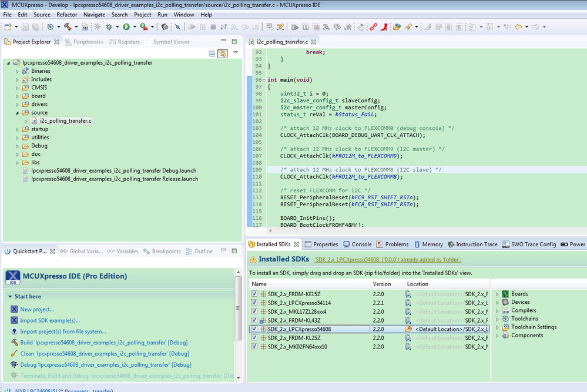Image resolution: width=587 pixels, height=392 pixels.
Task: Click the Debug bug icon in toolbar
Action: click(109, 26)
